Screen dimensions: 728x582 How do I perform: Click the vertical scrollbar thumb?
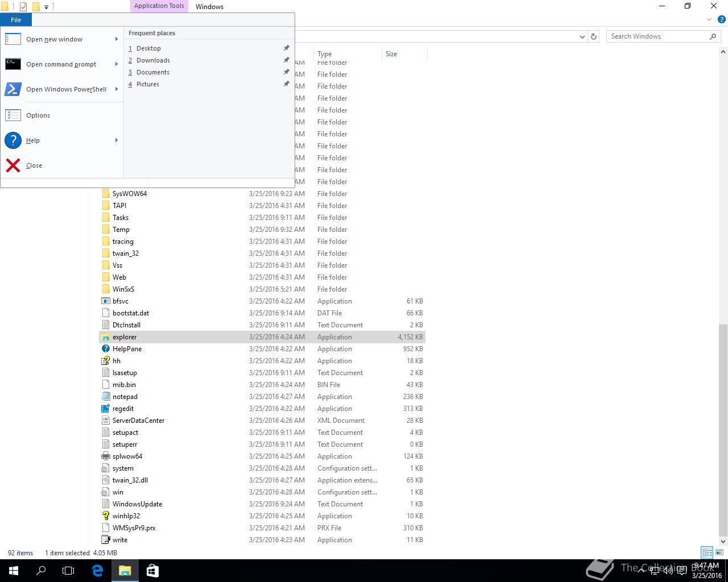pyautogui.click(x=723, y=429)
